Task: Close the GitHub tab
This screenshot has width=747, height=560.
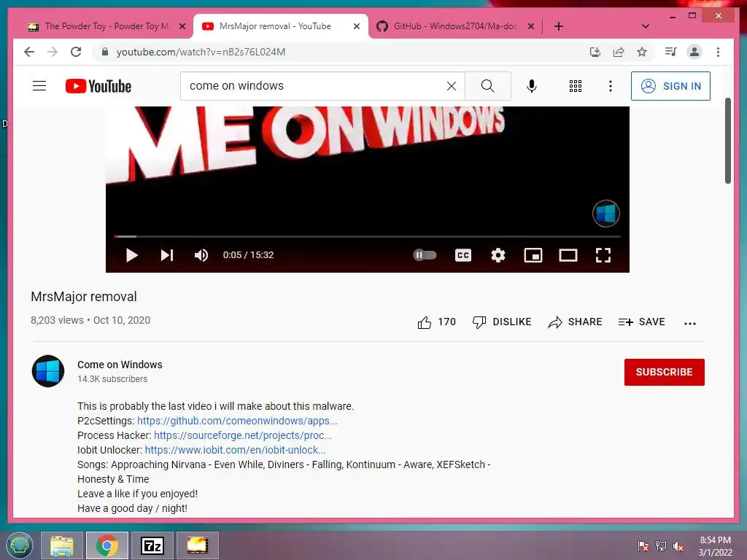Action: coord(531,26)
